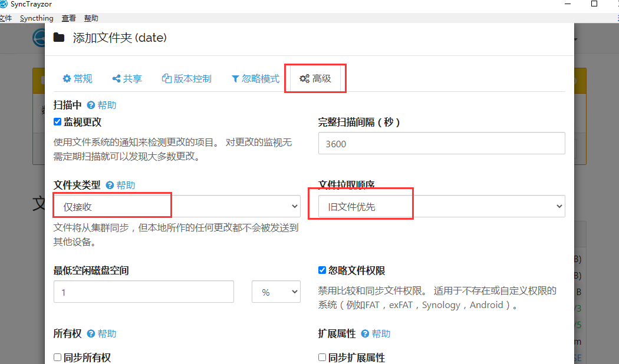Viewport: 619px width, 364px height.
Task: Enable the 同步所有权 checkbox
Action: [58, 358]
